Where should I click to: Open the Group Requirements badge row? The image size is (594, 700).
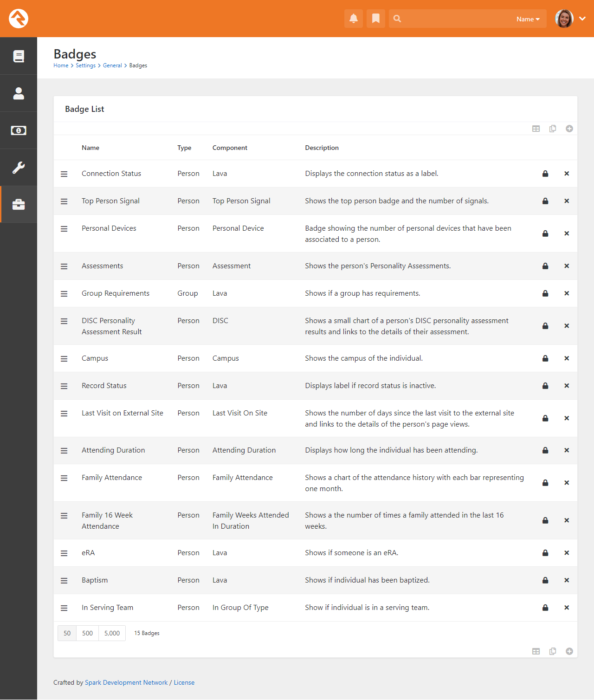pyautogui.click(x=316, y=293)
